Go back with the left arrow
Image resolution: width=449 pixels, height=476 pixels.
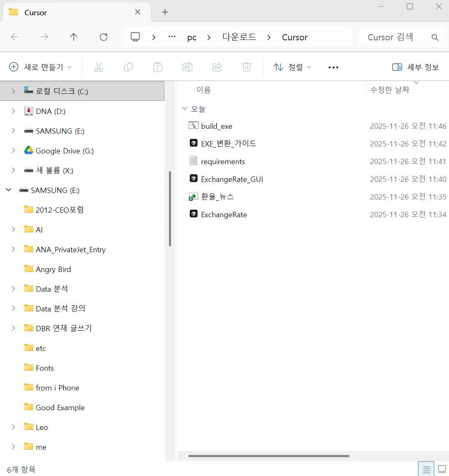(x=14, y=37)
